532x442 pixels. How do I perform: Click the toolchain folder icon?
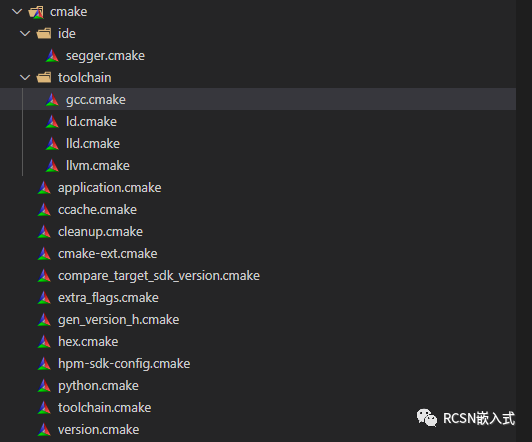pyautogui.click(x=44, y=78)
